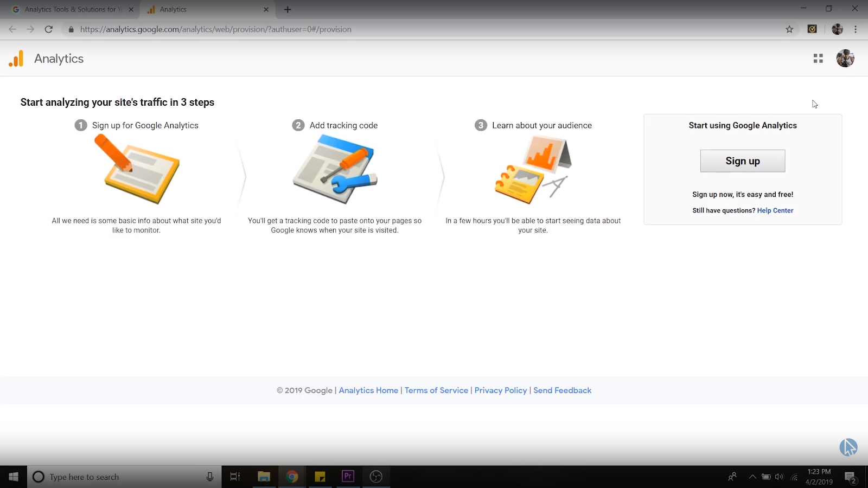Show hidden system tray icons
The image size is (868, 488).
[752, 477]
